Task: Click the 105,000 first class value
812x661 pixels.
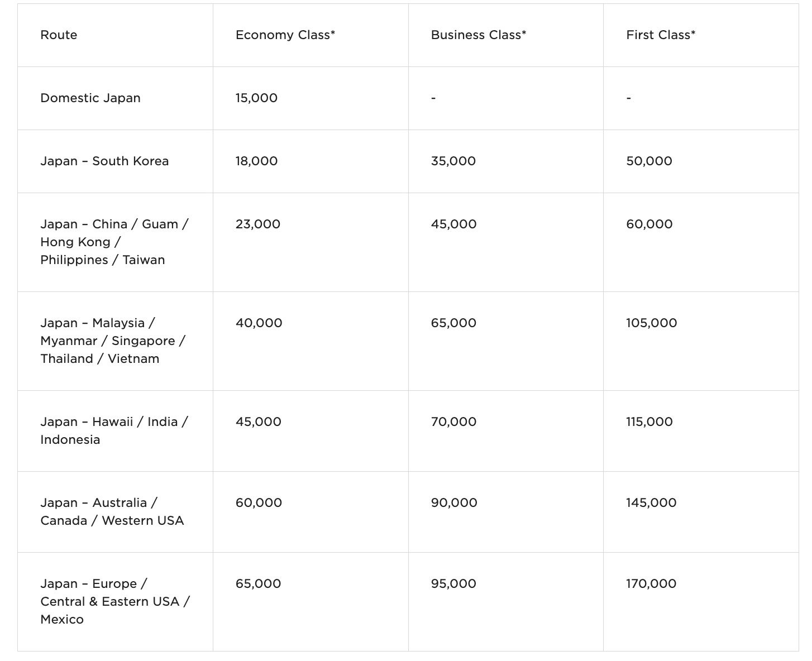Action: click(x=651, y=323)
